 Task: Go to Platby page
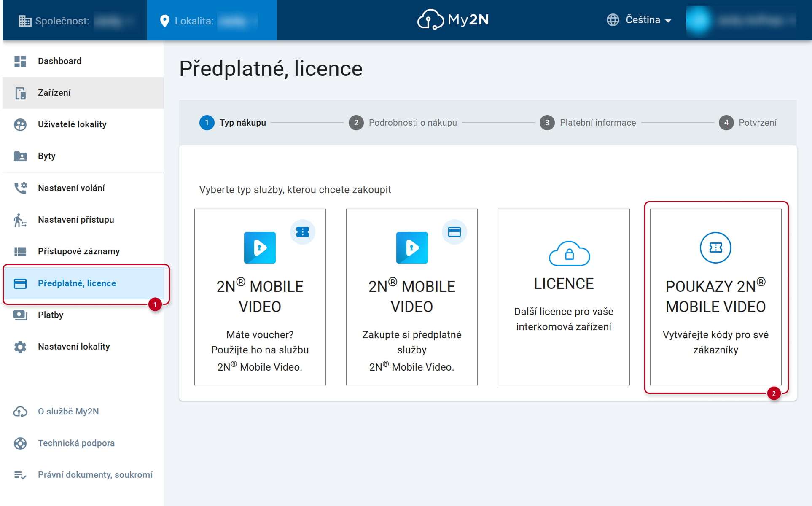[83, 315]
